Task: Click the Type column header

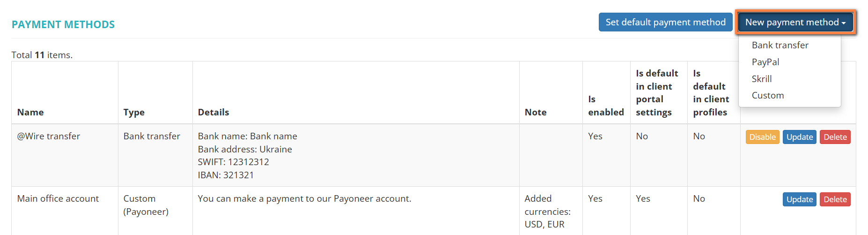Action: tap(134, 112)
